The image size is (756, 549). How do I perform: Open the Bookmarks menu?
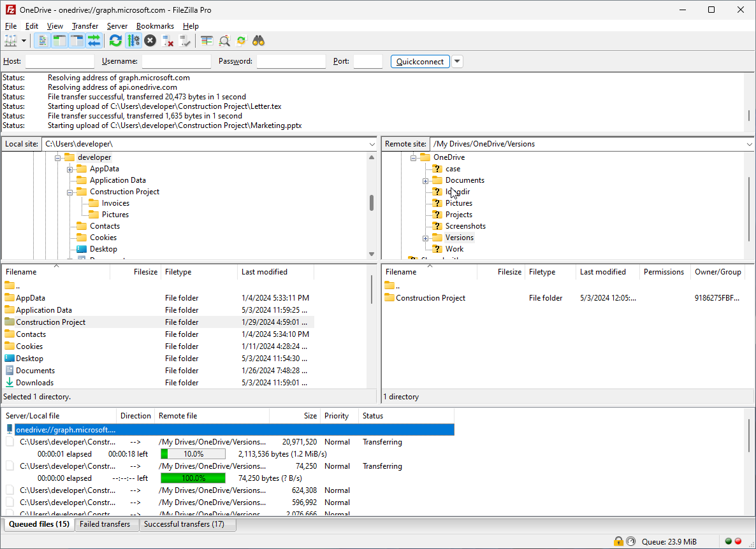pyautogui.click(x=155, y=26)
